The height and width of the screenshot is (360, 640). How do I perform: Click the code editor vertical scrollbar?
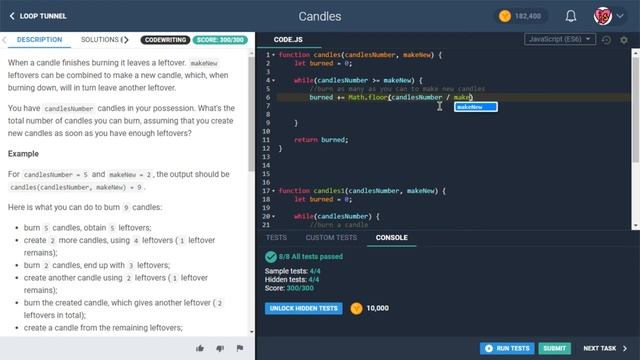click(x=636, y=110)
